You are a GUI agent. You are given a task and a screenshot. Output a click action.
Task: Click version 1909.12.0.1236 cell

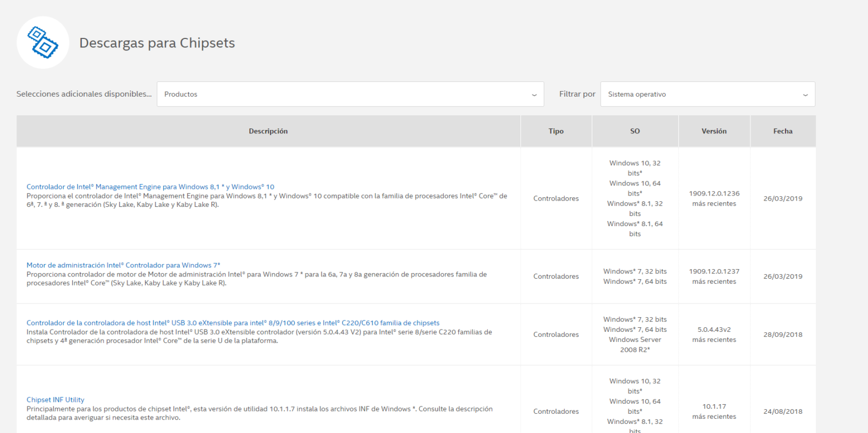[x=714, y=198]
